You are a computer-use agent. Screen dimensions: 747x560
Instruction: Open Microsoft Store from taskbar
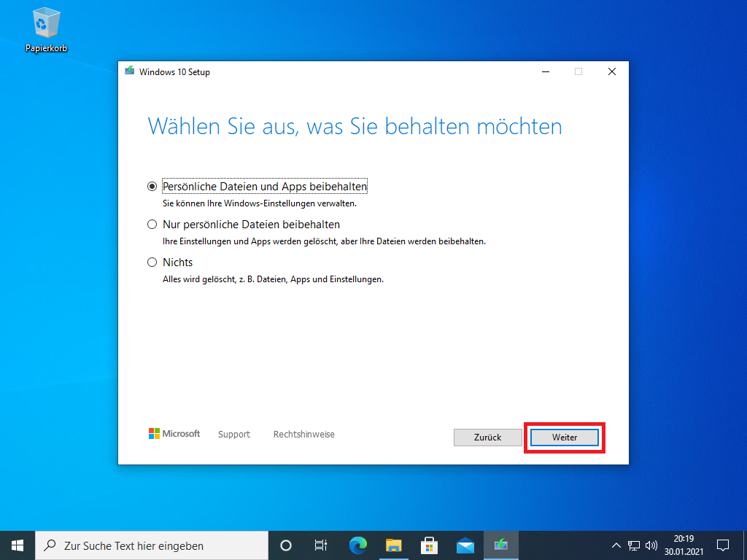(429, 545)
